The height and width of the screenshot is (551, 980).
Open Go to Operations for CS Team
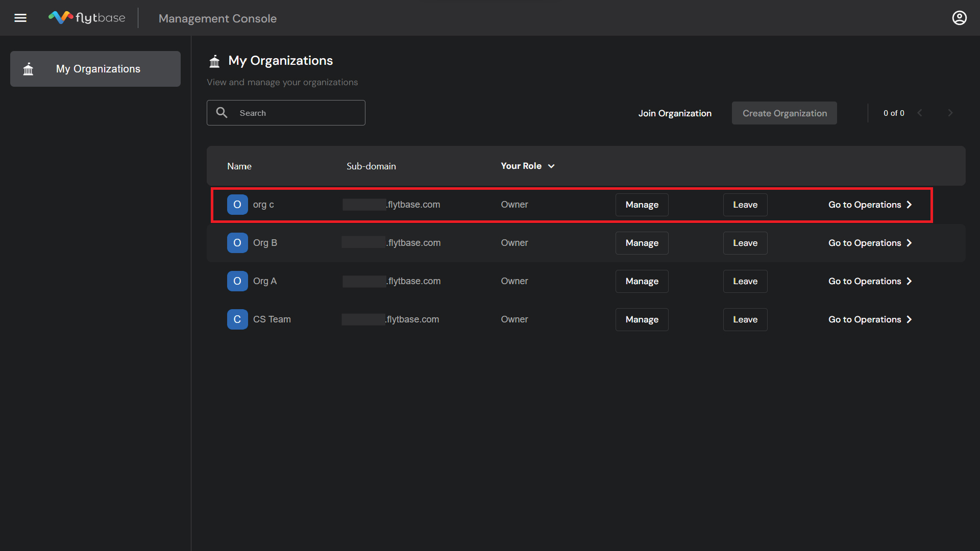tap(870, 319)
